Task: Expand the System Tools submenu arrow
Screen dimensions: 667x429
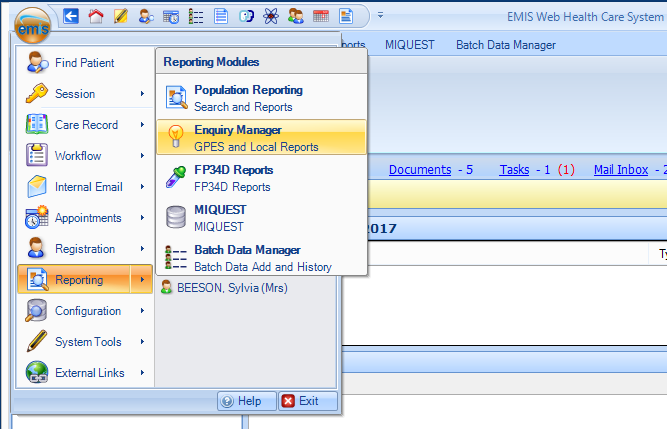Action: pyautogui.click(x=143, y=342)
